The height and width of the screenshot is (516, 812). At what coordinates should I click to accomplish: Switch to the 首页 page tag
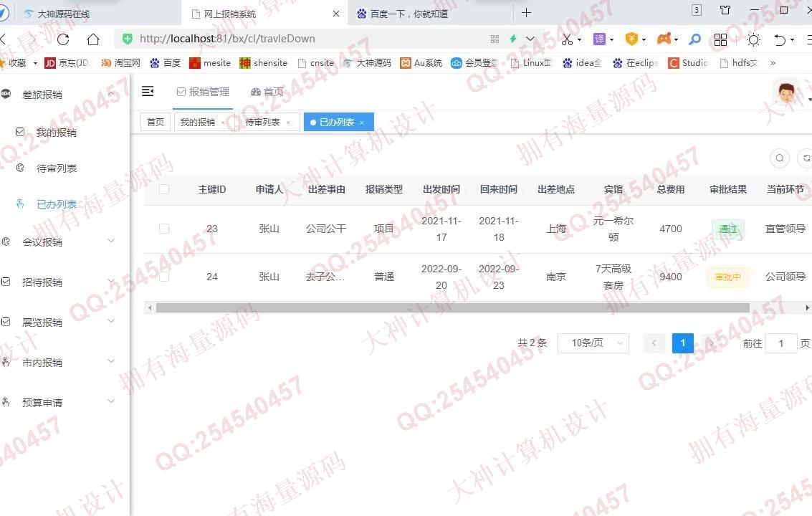(156, 123)
